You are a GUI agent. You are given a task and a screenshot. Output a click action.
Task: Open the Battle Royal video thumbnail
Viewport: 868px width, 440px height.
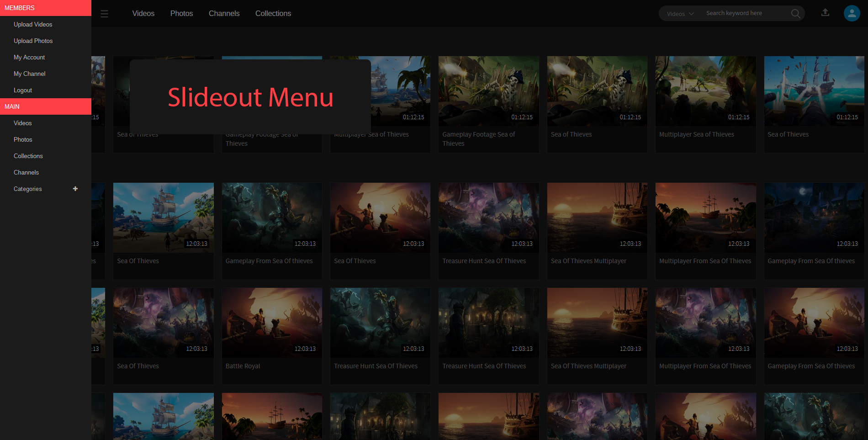click(x=272, y=323)
